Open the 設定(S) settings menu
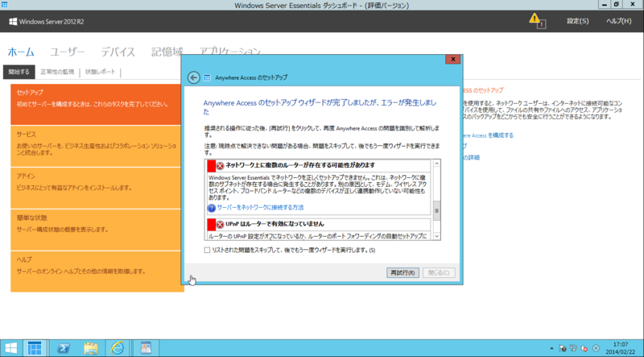 point(577,21)
